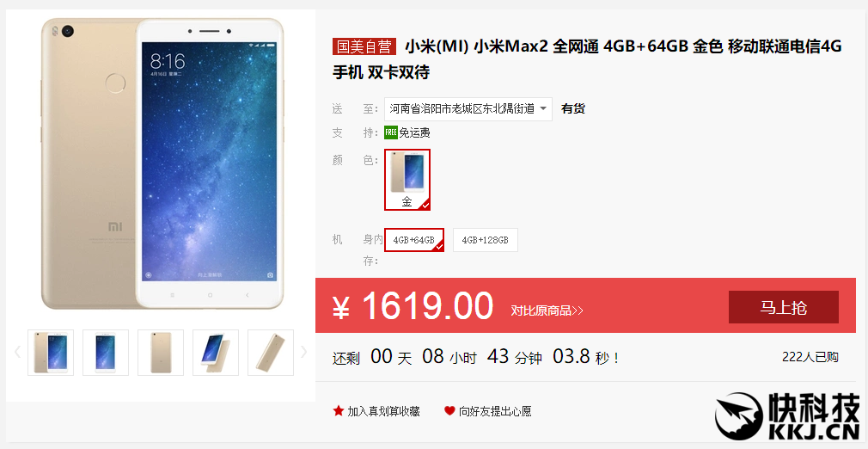Select the 4GB+64GB storage option
868x449 pixels.
click(414, 240)
